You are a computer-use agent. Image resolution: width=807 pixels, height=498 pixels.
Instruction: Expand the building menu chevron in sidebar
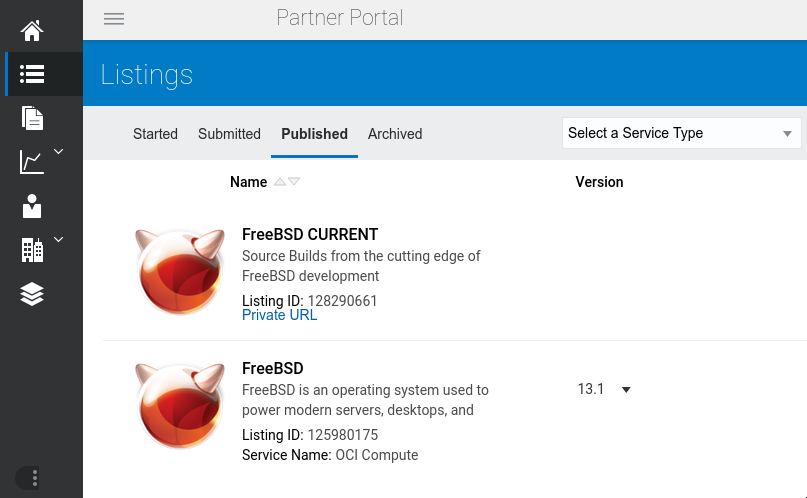(58, 240)
